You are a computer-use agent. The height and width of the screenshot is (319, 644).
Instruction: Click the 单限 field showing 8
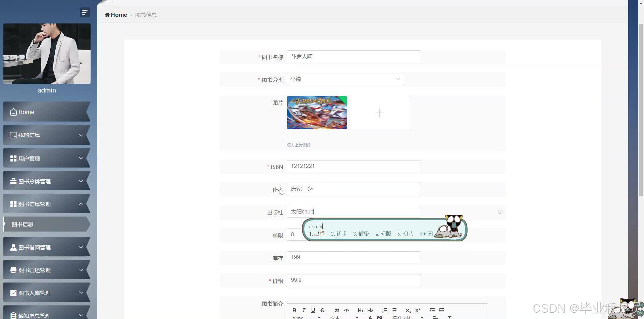[294, 235]
